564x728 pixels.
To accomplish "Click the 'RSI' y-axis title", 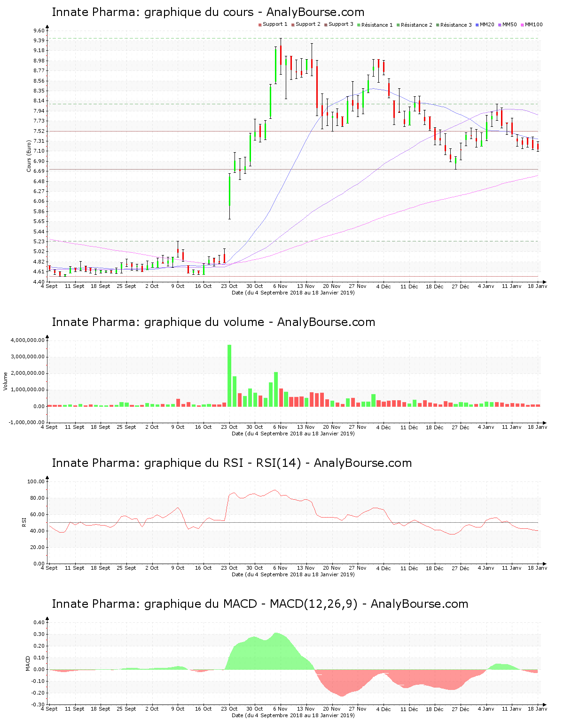I will point(24,522).
